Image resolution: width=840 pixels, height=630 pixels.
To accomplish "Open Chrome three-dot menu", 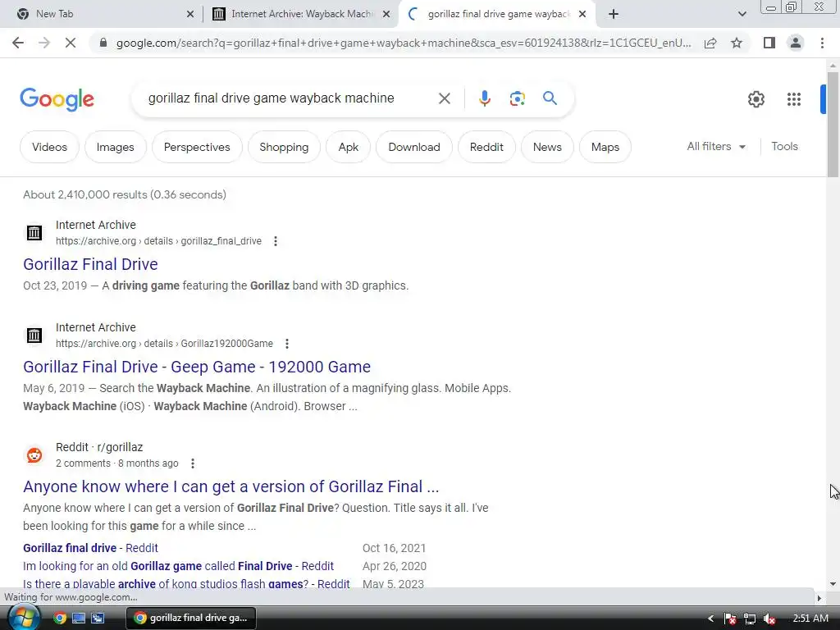I will point(822,43).
